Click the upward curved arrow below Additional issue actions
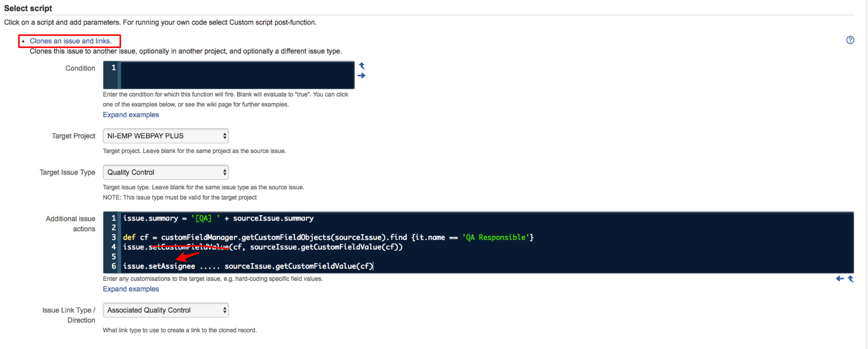The height and width of the screenshot is (349, 868). pyautogui.click(x=851, y=279)
